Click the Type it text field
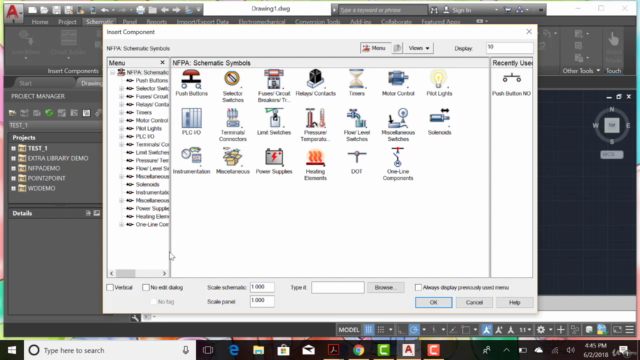 pos(338,287)
